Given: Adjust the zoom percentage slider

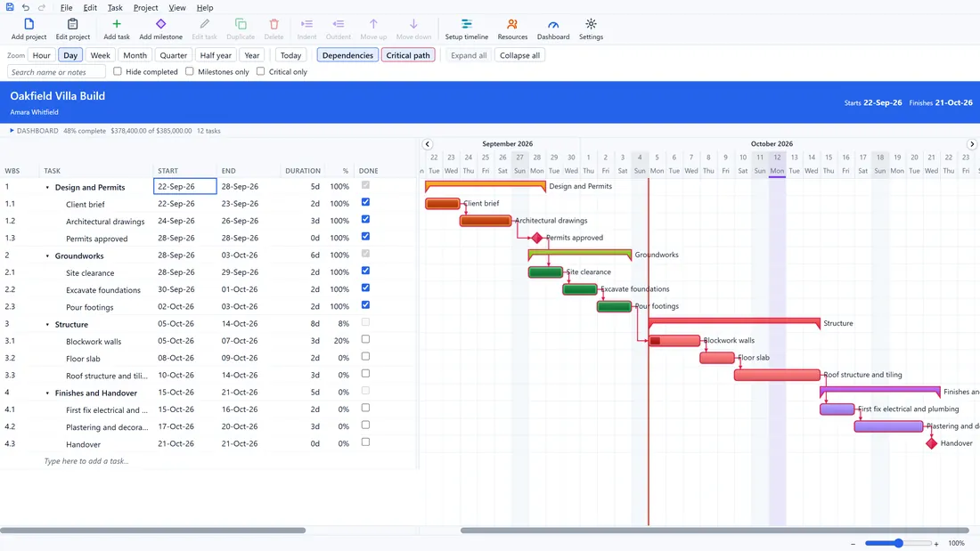Looking at the screenshot, I should coord(898,544).
